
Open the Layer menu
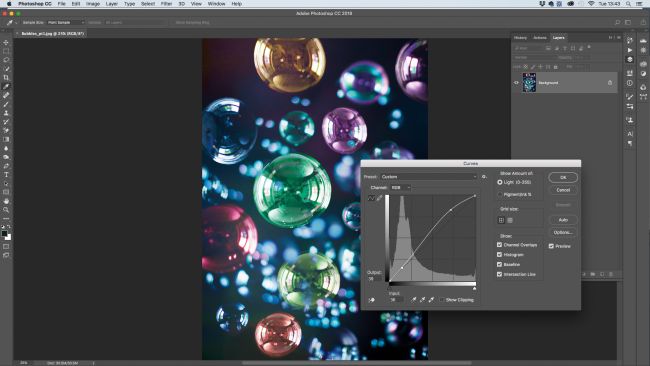[112, 4]
